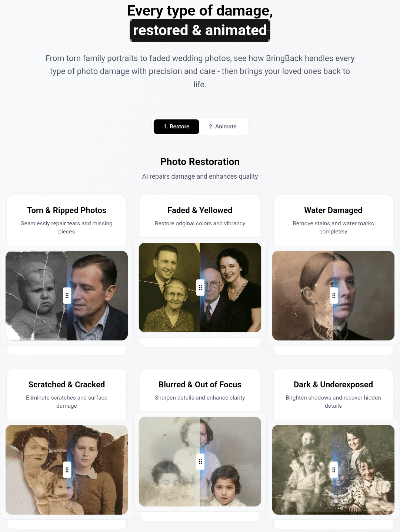Click the restored woman in Water Damaged image

point(364,296)
